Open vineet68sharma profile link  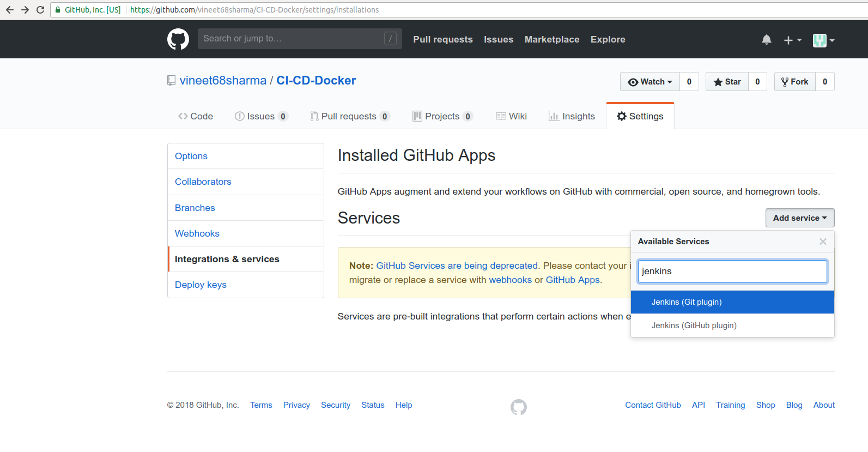223,81
